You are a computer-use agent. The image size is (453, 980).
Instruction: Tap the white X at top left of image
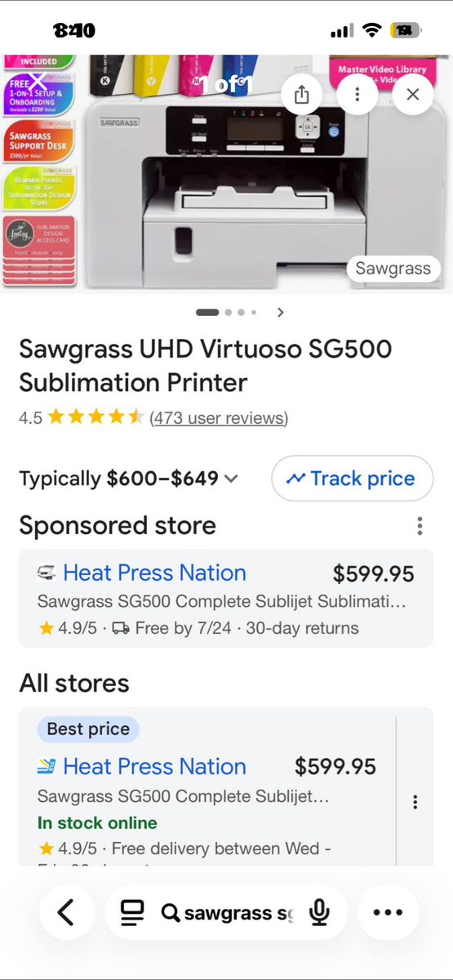[38, 82]
